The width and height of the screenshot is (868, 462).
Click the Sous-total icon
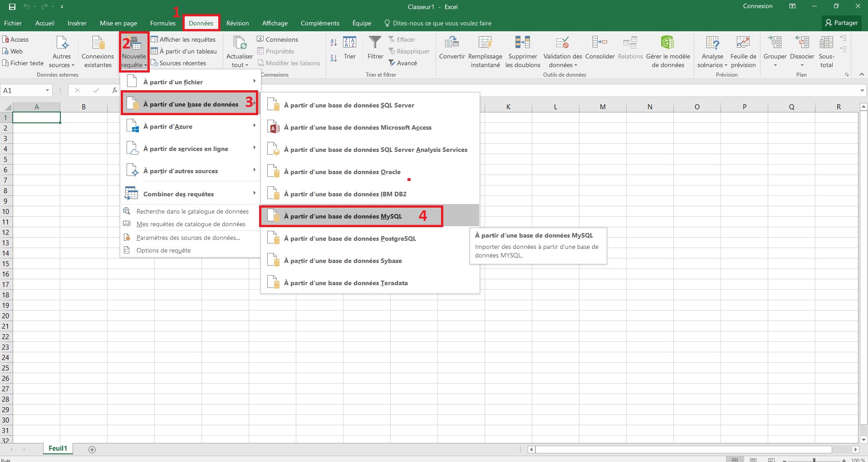(x=826, y=43)
